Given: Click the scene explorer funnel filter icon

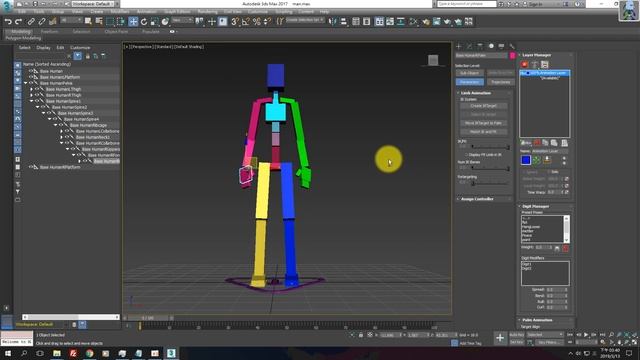Looking at the screenshot, I should (78, 56).
